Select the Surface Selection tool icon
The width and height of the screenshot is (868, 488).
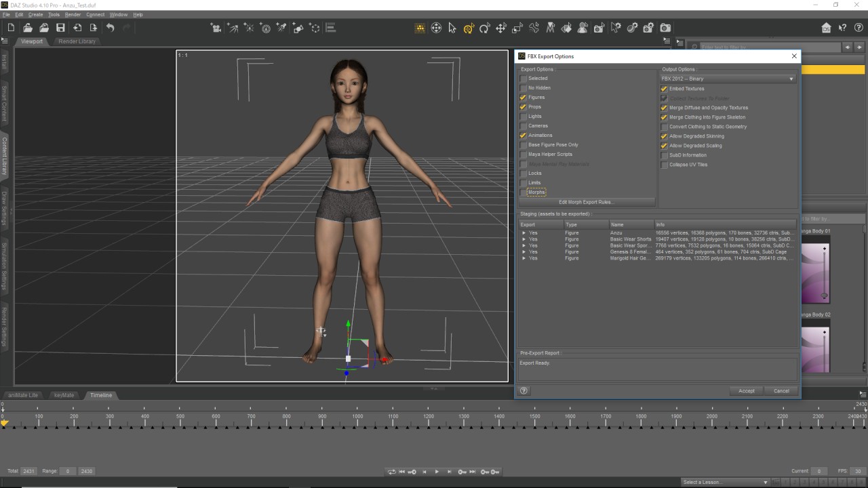566,28
